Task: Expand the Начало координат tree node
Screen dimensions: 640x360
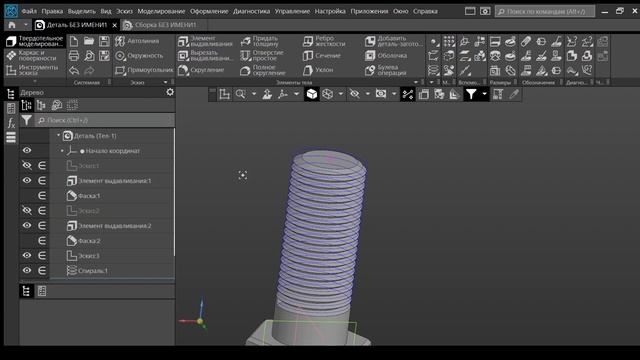Action: [x=62, y=151]
